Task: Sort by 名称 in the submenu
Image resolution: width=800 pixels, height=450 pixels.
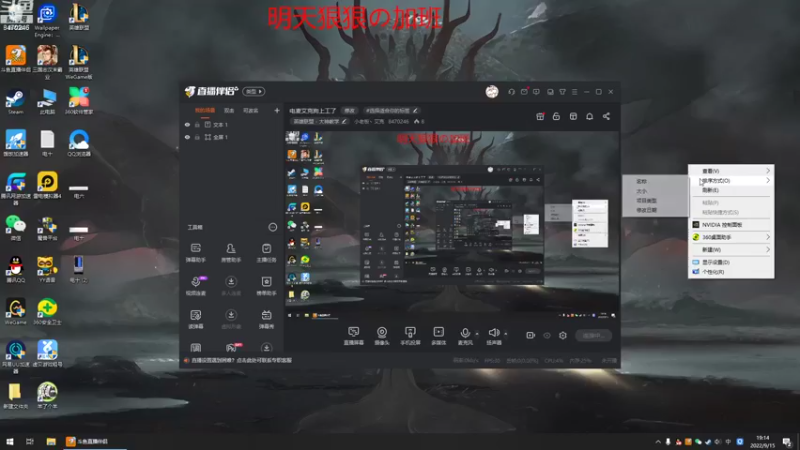Action: [x=655, y=181]
